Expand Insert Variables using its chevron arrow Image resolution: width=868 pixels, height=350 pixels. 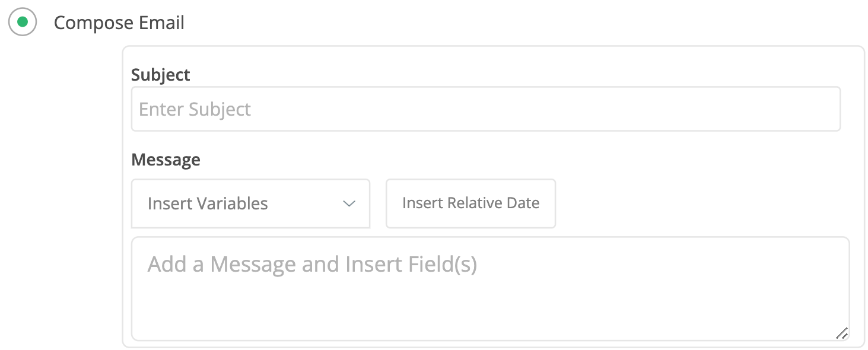point(349,203)
